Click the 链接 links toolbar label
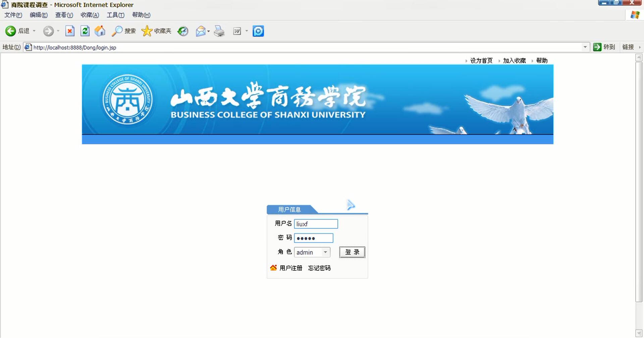Image resolution: width=644 pixels, height=338 pixels. tap(628, 47)
